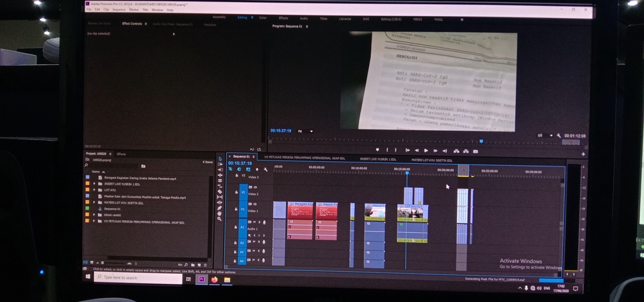The width and height of the screenshot is (644, 302).
Task: Switch to the Color workspace
Action: click(x=263, y=17)
